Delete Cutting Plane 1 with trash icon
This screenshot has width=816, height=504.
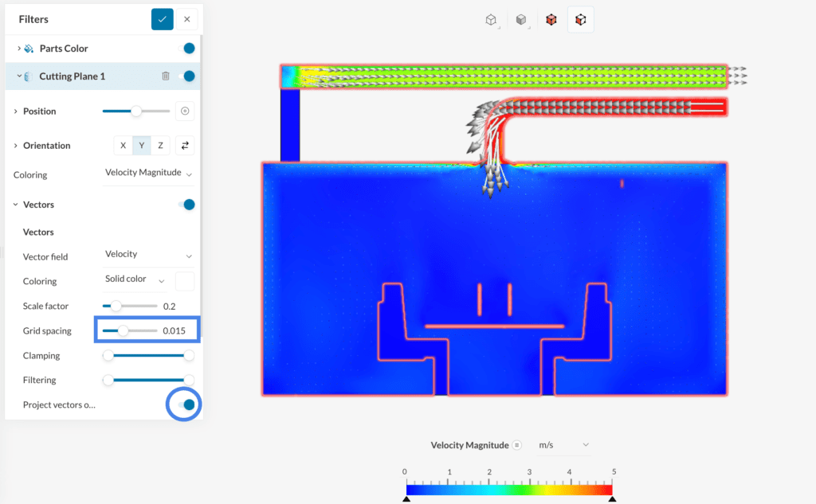(x=166, y=76)
